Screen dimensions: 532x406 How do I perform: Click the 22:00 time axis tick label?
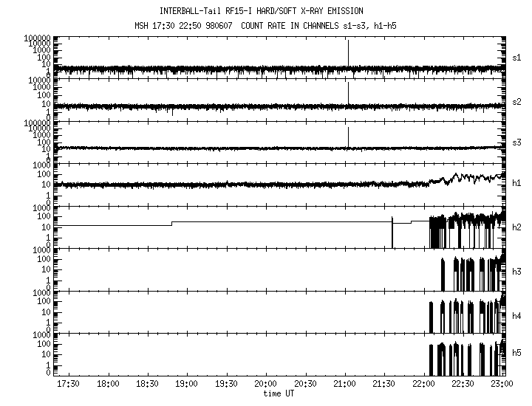(x=423, y=385)
